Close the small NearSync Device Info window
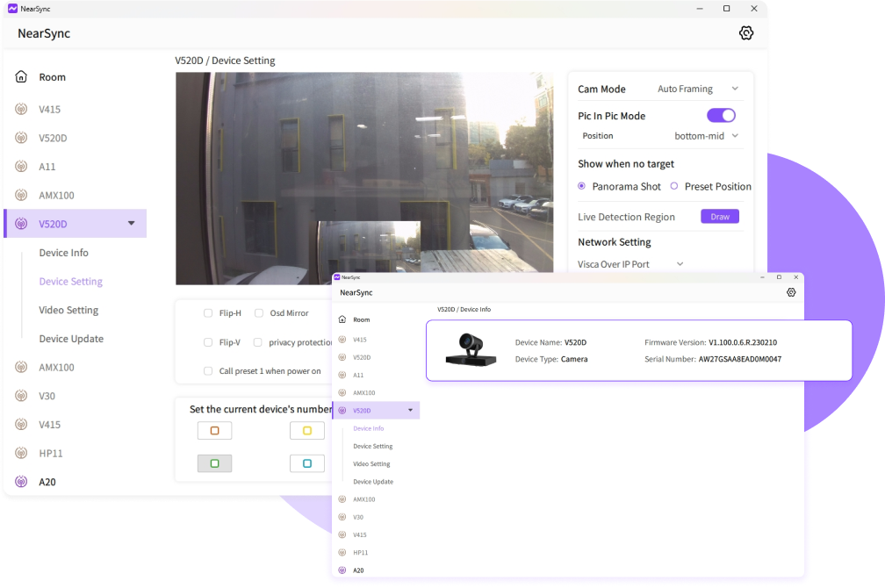Viewport: 885px width, 588px height. tap(795, 277)
